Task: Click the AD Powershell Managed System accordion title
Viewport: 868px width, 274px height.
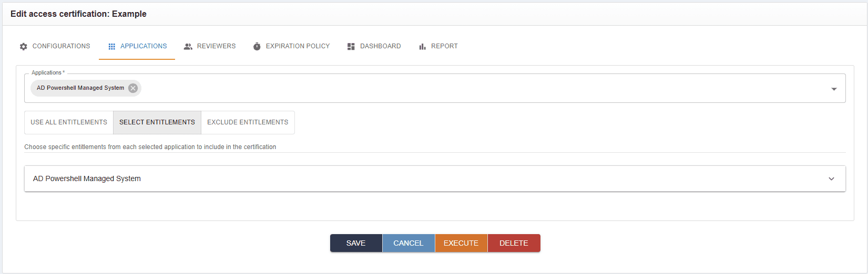Action: click(x=87, y=179)
